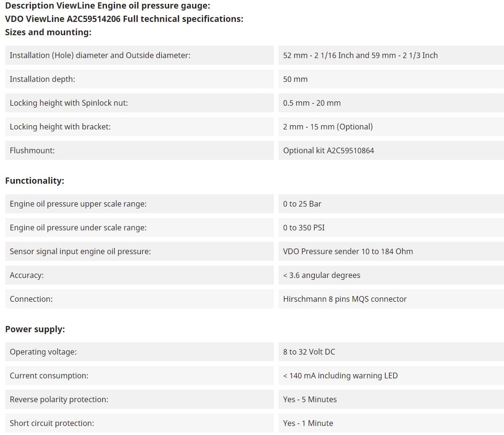The height and width of the screenshot is (435, 504).
Task: Click '< 140 mA including warning LED' value
Action: 340,376
